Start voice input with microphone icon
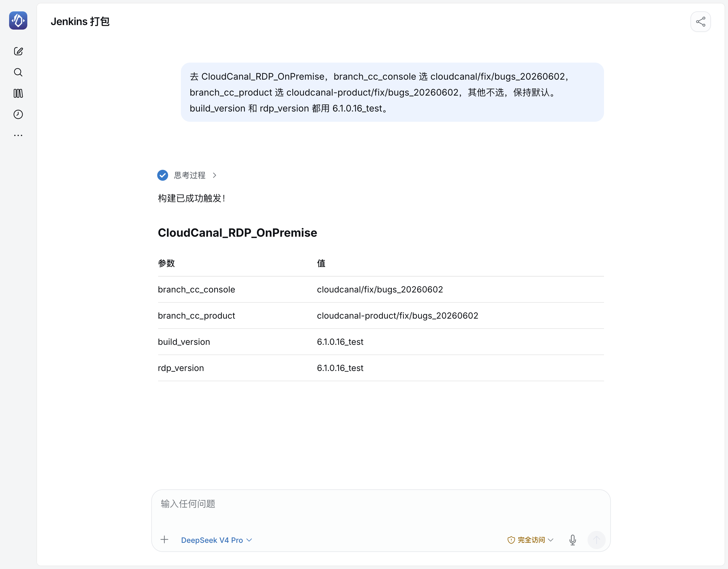 click(x=573, y=540)
